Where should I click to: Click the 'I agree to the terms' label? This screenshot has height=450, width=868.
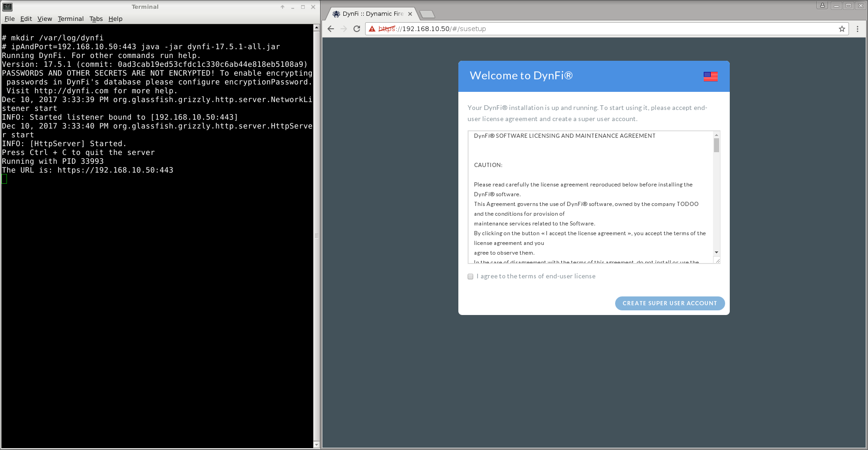pos(536,276)
